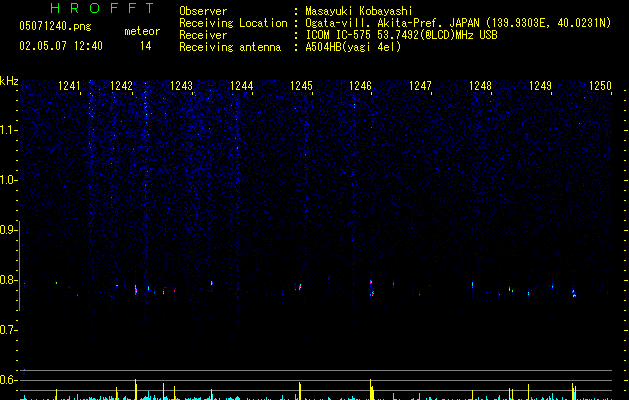
Task: Click the Receiving Location label
Action: click(233, 23)
